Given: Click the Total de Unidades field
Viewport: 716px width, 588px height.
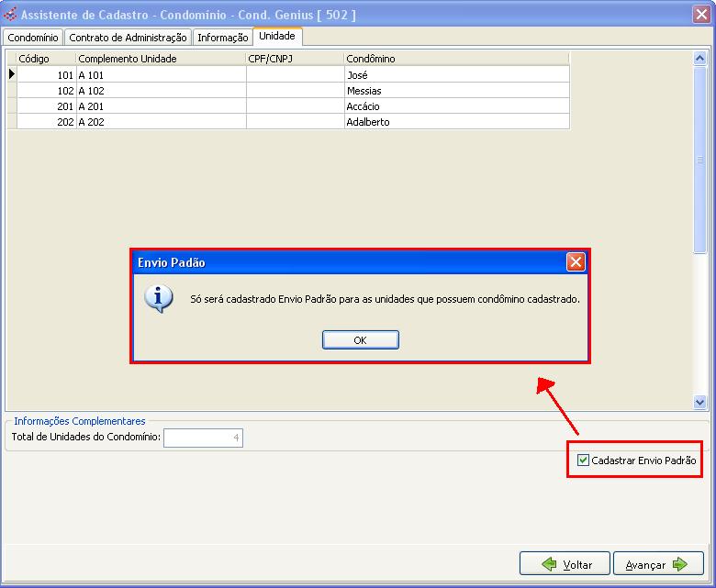Looking at the screenshot, I should [203, 438].
